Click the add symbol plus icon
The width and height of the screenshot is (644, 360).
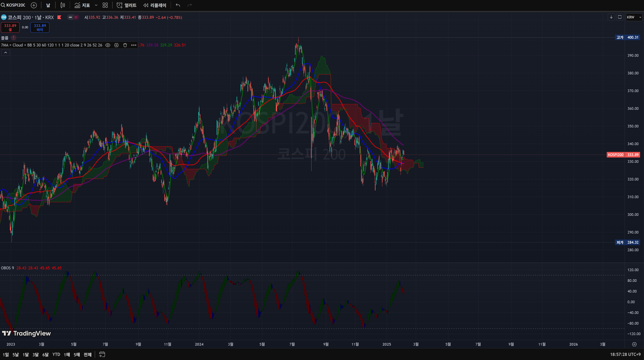34,5
